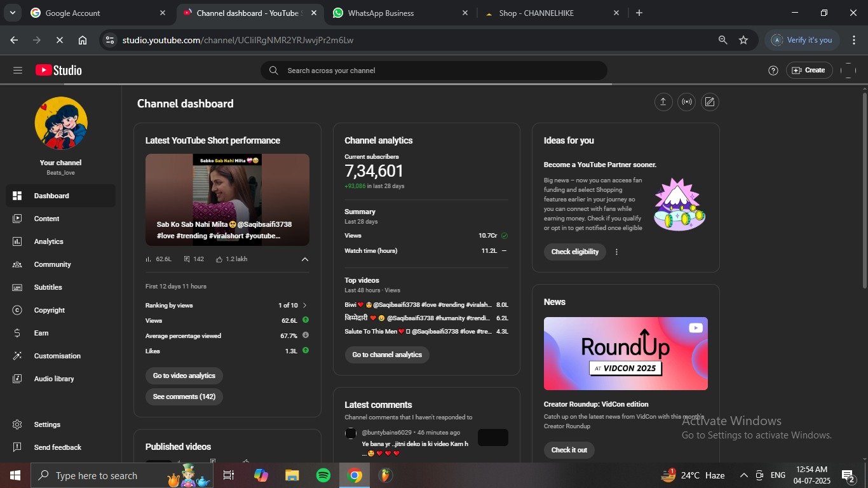Click Go to channel analytics button
Image resolution: width=868 pixels, height=488 pixels.
point(387,355)
